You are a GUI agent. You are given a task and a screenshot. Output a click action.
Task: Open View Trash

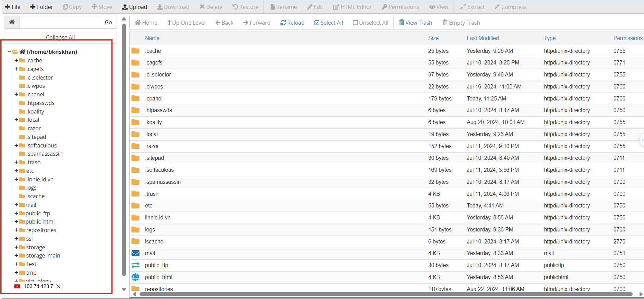[416, 23]
